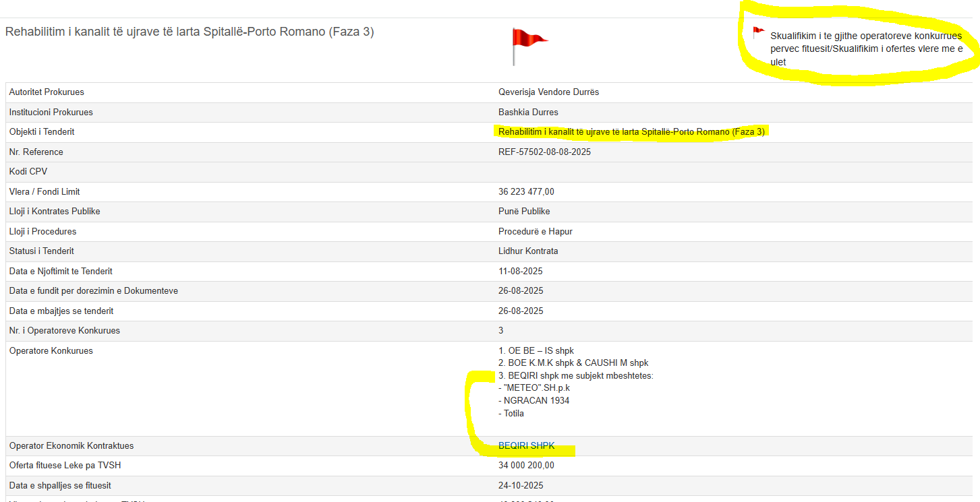Screen dimensions: 980x502
Task: Click the highlighted Skualifikim red-flag description text
Action: [x=866, y=49]
